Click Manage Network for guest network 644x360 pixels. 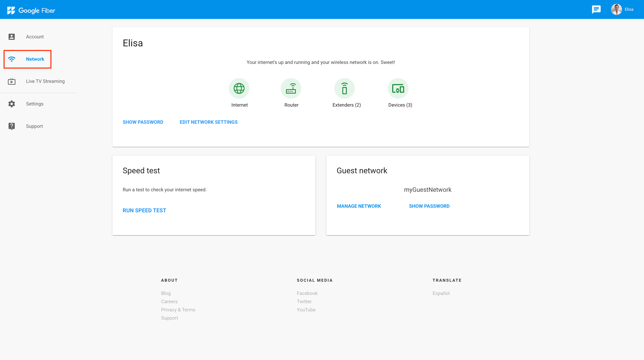(x=359, y=206)
